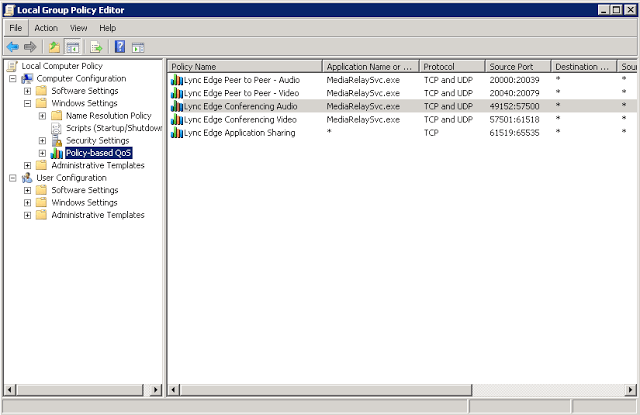Select the Lync Edge Peer to Peer - Audio policy

click(x=240, y=79)
